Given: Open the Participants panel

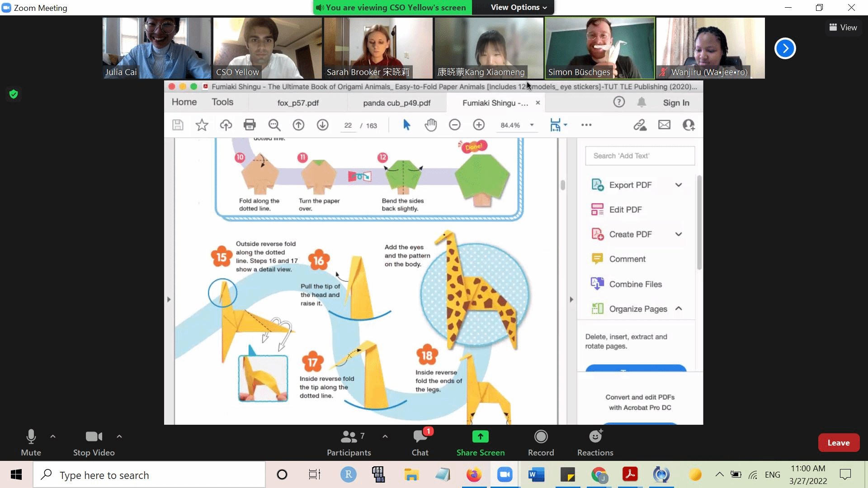Looking at the screenshot, I should pos(349,443).
